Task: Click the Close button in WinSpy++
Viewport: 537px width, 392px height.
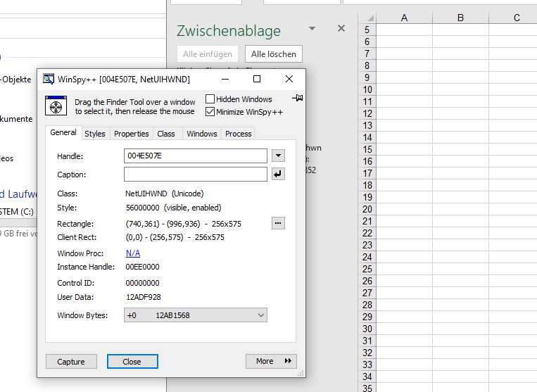Action: click(x=132, y=362)
